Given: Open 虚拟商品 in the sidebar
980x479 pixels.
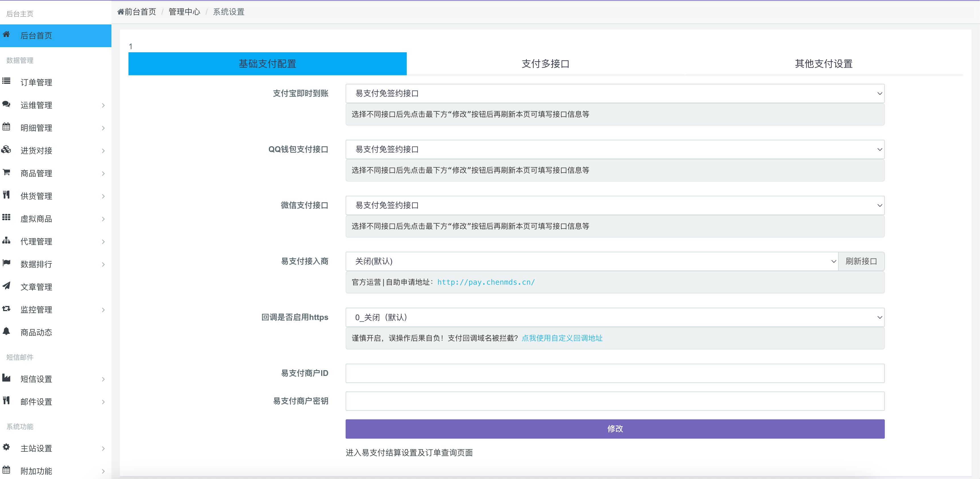Looking at the screenshot, I should (x=55, y=218).
